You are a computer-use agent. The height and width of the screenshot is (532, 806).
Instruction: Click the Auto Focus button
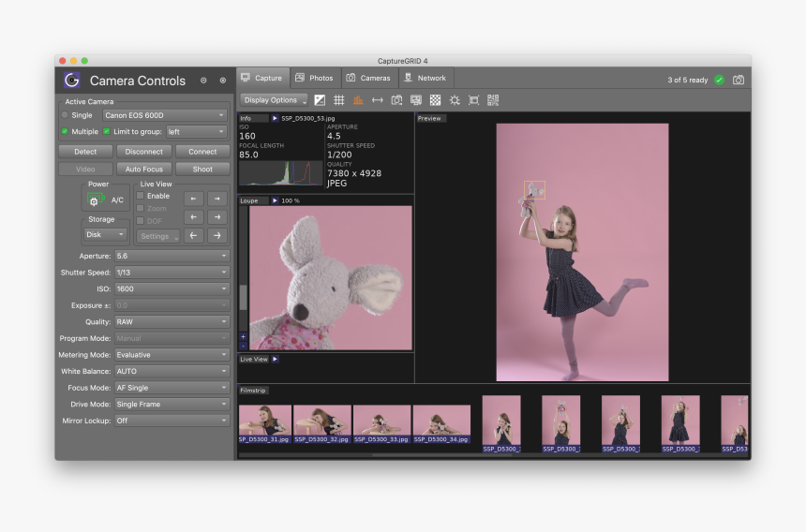click(x=144, y=170)
